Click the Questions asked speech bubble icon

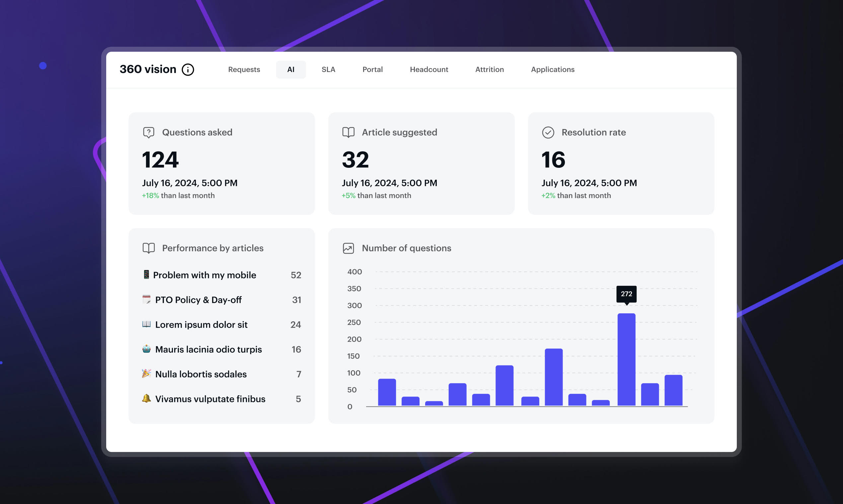(149, 132)
